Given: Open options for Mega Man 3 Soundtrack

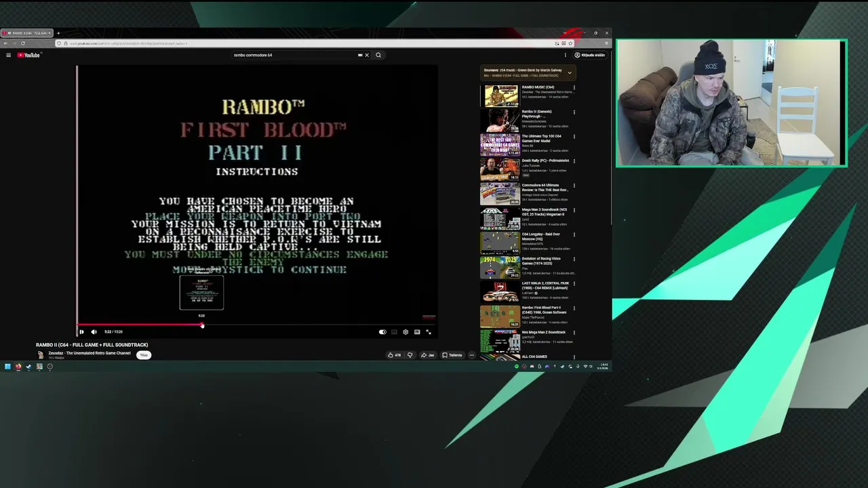Looking at the screenshot, I should click(574, 209).
